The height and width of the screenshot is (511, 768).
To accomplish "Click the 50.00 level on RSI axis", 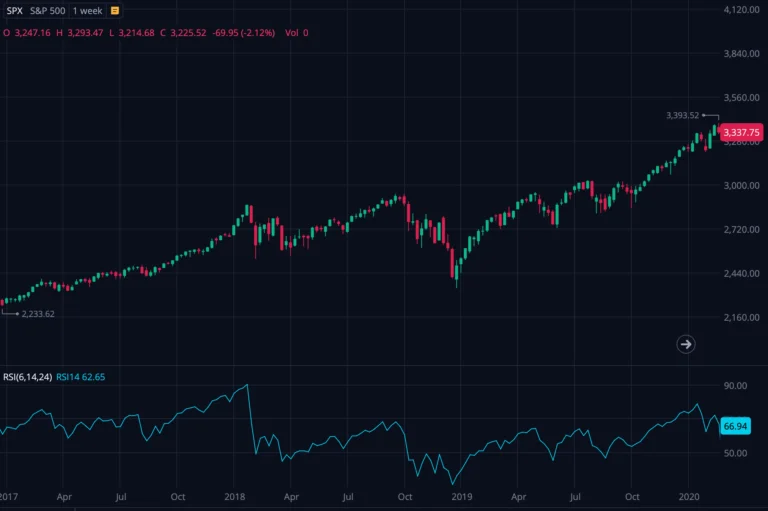I will pyautogui.click(x=735, y=453).
